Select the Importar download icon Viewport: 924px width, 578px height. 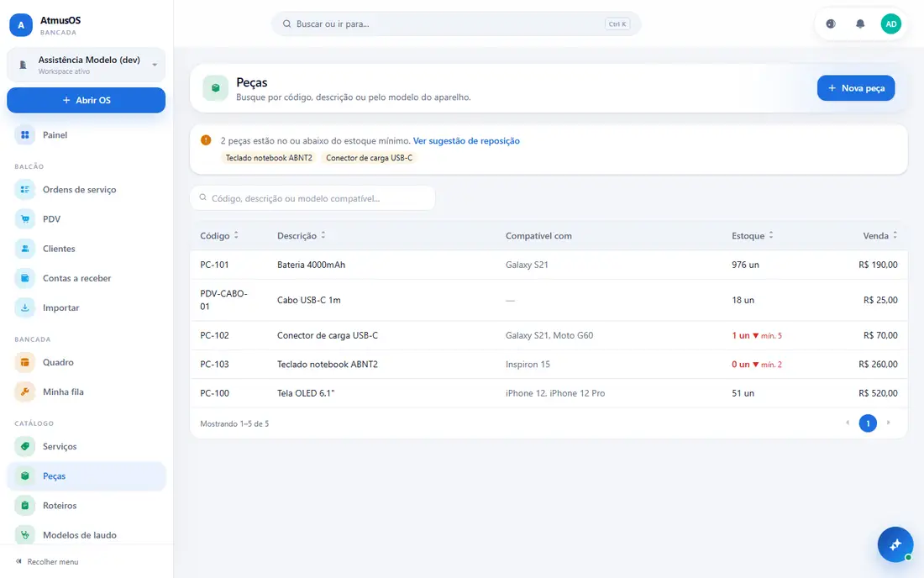[24, 307]
